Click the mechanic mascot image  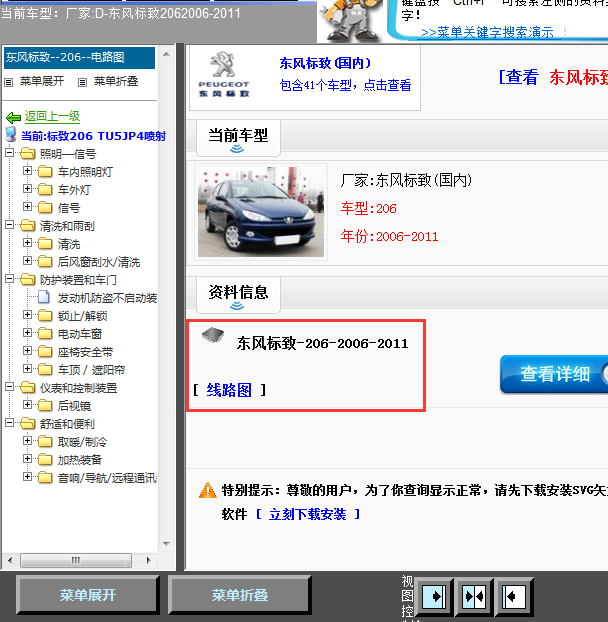pos(349,21)
